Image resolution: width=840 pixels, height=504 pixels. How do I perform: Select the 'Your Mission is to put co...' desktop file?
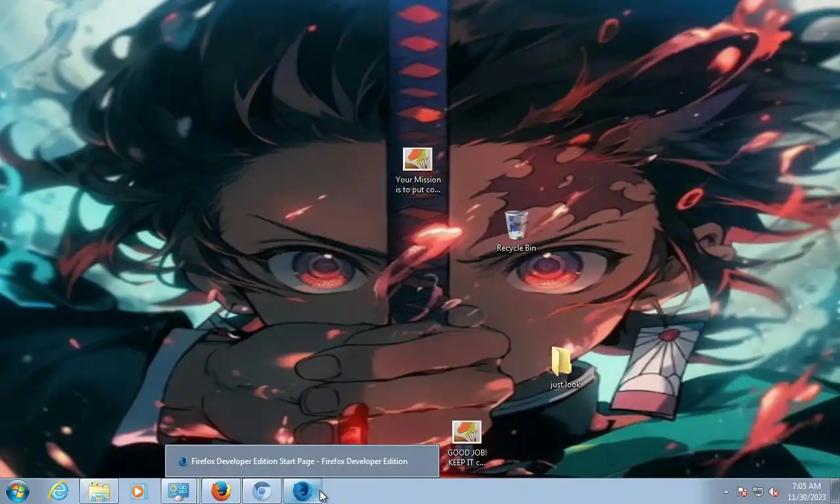pos(418,171)
